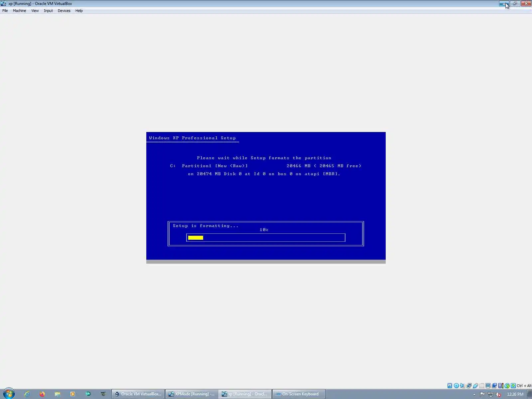Click the VirtualBox icon in the title bar

click(x=3, y=4)
